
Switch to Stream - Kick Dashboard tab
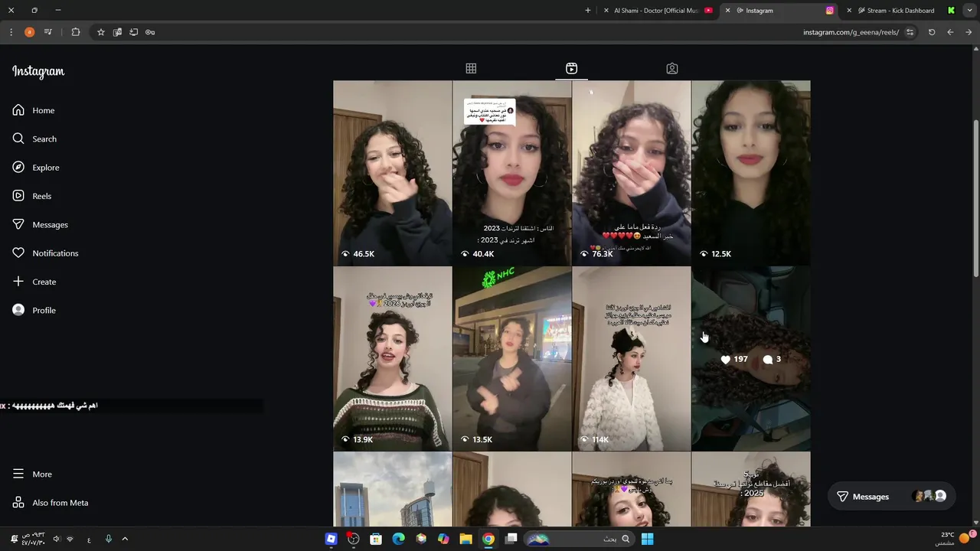(905, 11)
